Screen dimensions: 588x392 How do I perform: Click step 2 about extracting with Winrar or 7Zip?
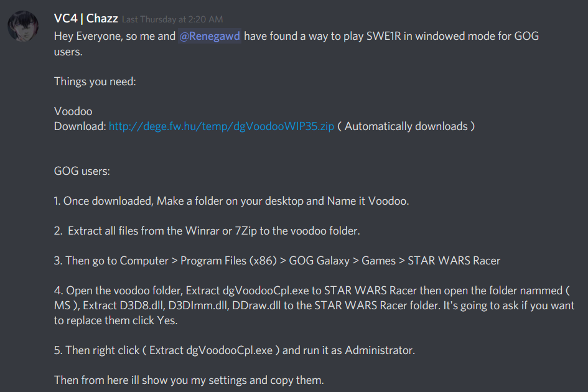(x=207, y=231)
